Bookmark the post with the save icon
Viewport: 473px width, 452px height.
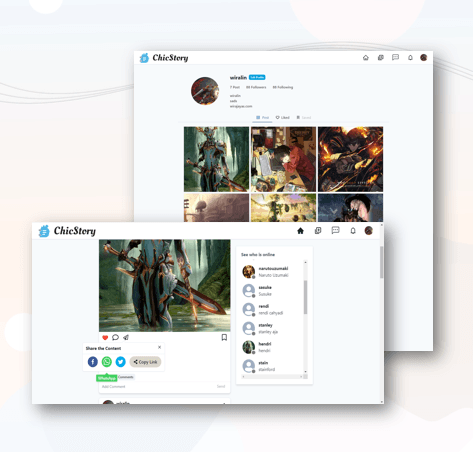(x=224, y=338)
